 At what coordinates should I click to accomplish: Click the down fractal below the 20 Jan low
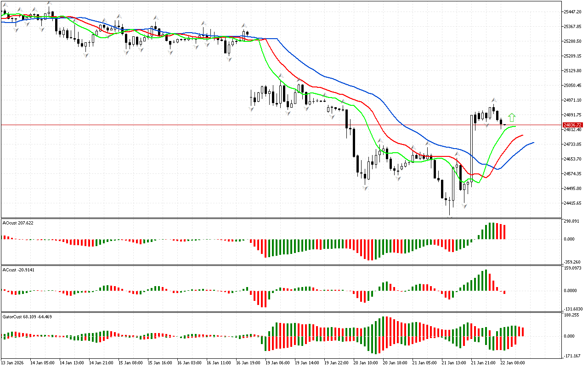coord(365,188)
